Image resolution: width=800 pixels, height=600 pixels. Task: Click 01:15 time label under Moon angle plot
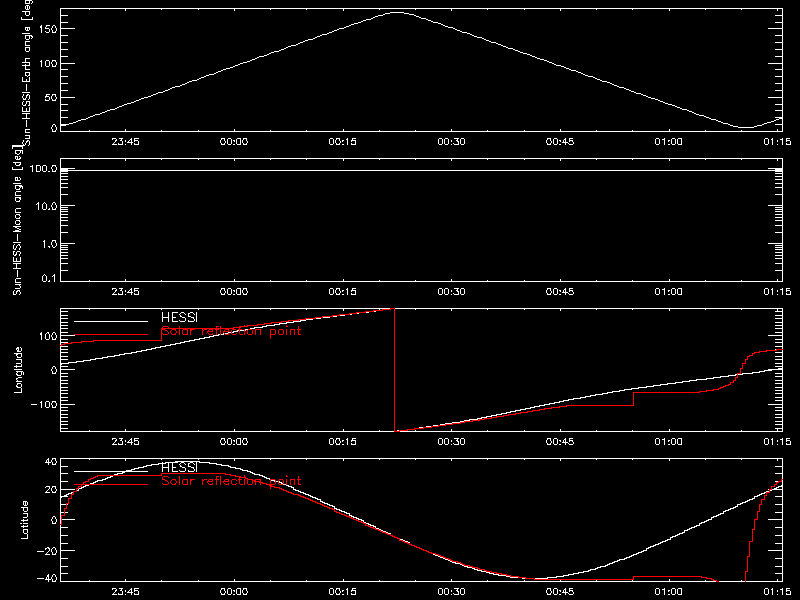click(x=778, y=292)
